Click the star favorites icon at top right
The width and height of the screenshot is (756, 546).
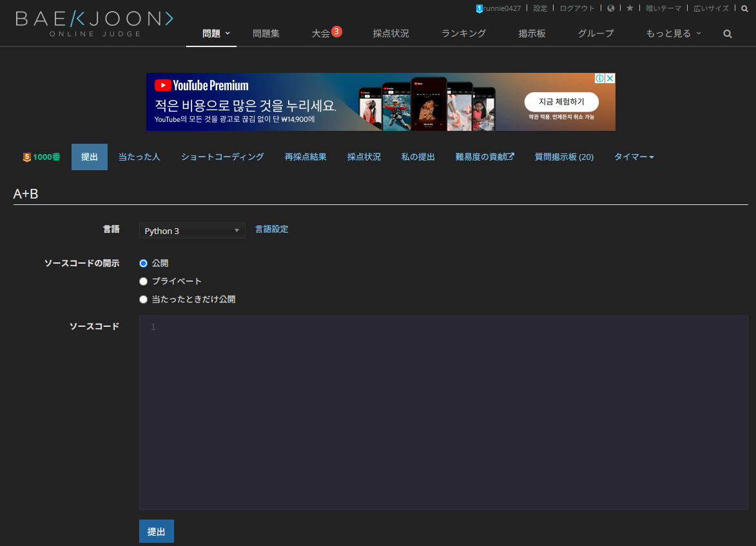pos(628,8)
